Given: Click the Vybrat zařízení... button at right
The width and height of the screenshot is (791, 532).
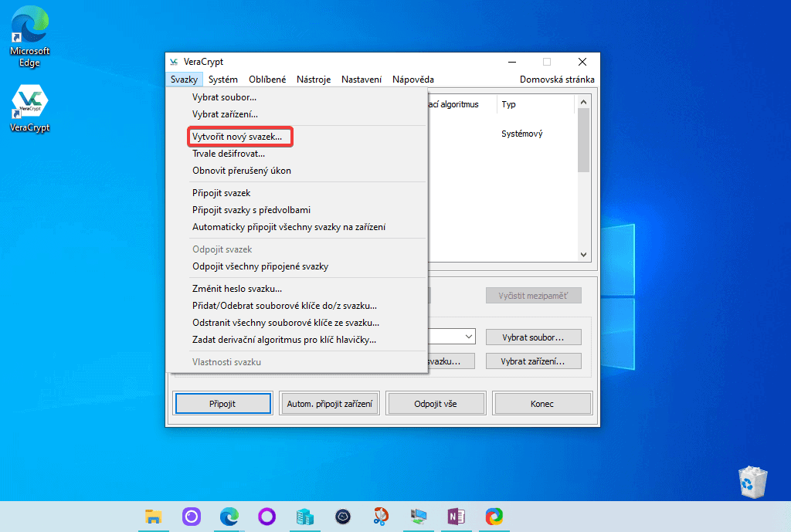Looking at the screenshot, I should tap(533, 361).
